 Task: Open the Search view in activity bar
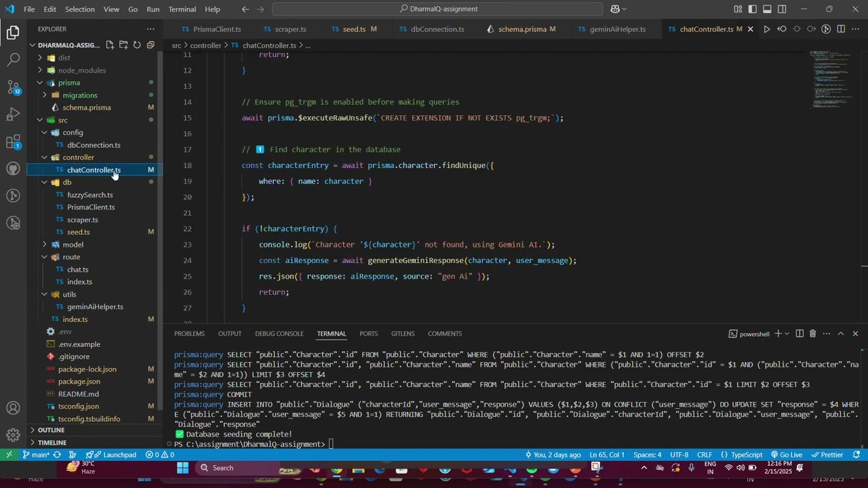13,60
